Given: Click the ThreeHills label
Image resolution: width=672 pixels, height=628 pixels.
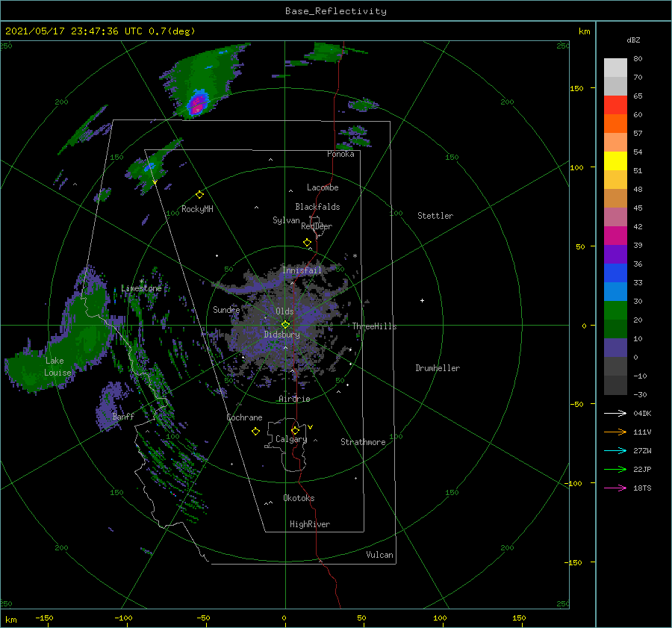Looking at the screenshot, I should [375, 326].
